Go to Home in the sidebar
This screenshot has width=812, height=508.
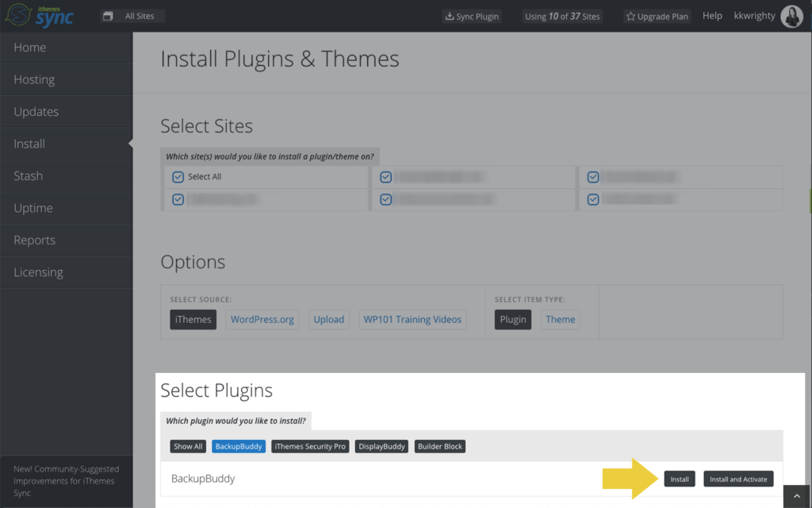coord(67,48)
